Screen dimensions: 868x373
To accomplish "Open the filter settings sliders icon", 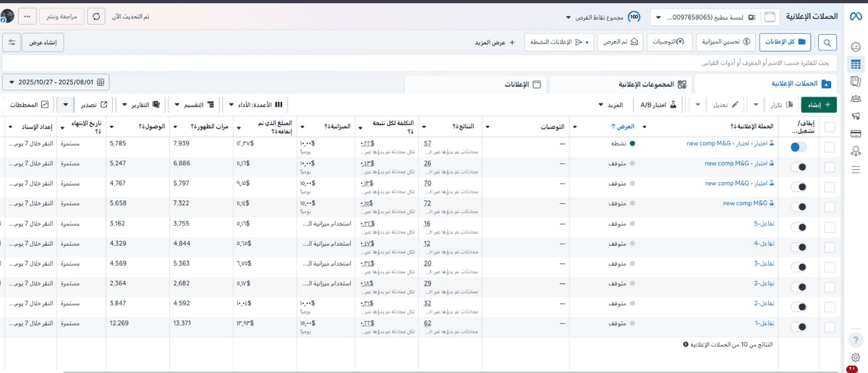I will click(x=12, y=43).
